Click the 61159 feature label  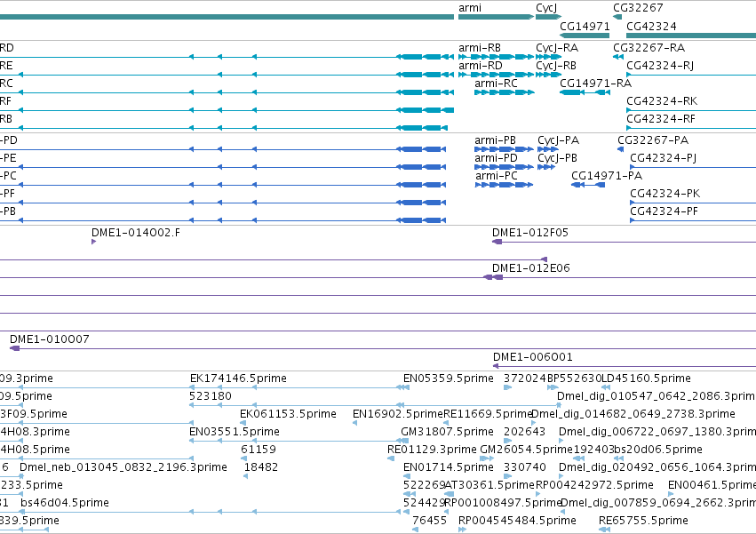point(259,450)
